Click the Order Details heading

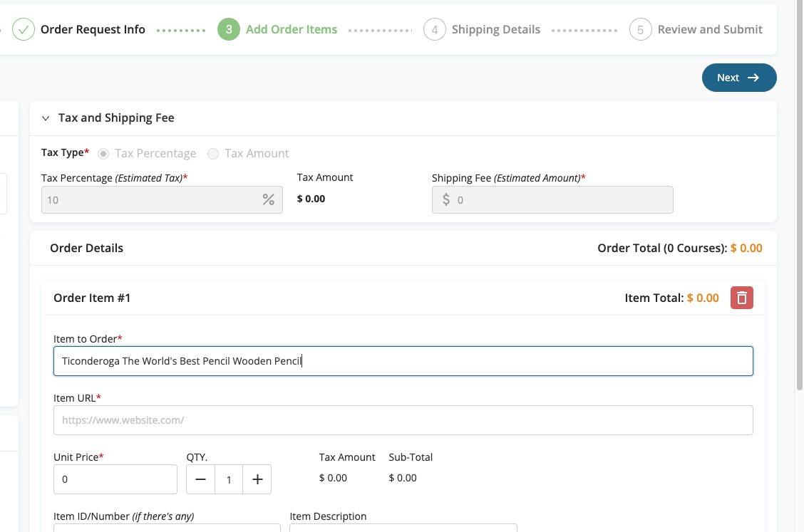tap(87, 248)
